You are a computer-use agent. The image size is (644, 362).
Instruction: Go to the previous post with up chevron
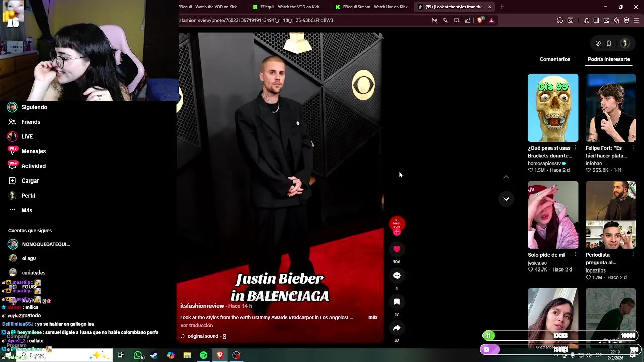tap(506, 177)
